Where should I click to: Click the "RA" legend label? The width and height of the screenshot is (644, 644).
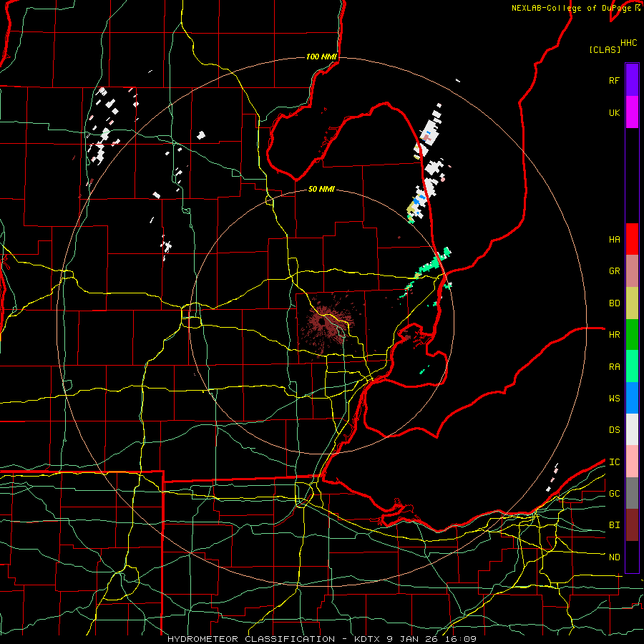click(614, 367)
